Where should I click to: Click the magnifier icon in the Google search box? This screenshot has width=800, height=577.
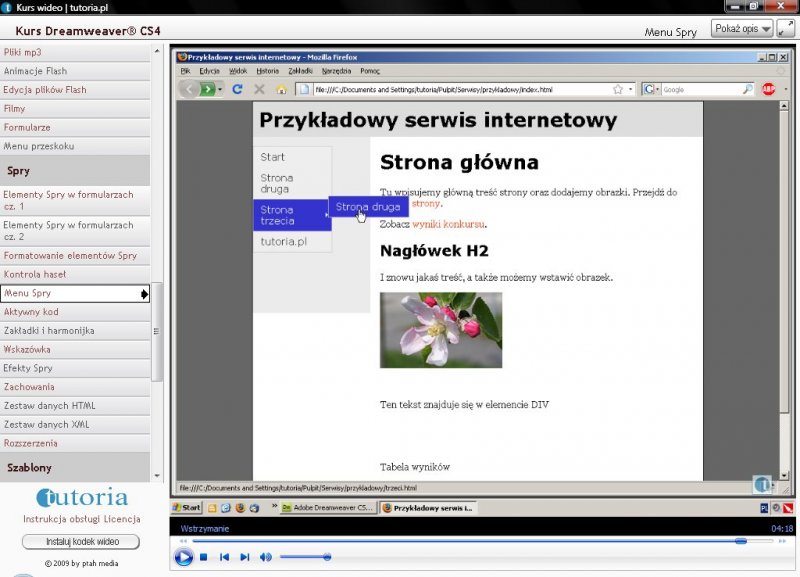point(747,89)
